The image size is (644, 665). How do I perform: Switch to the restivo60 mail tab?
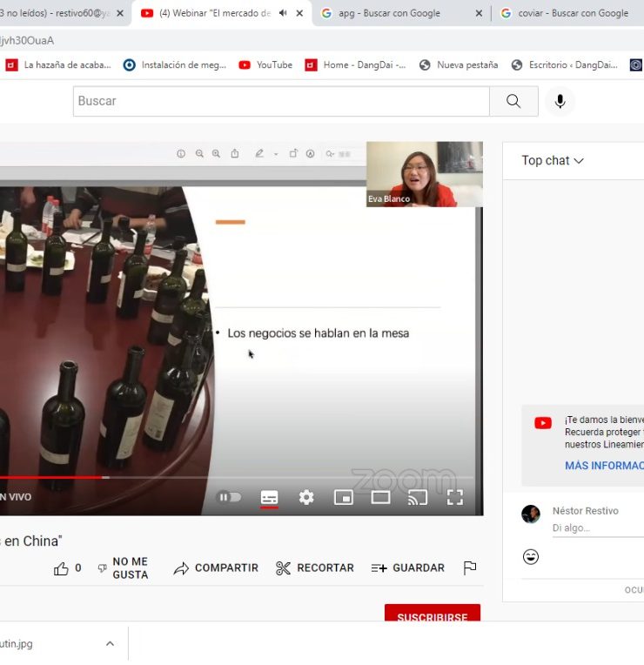(x=55, y=13)
